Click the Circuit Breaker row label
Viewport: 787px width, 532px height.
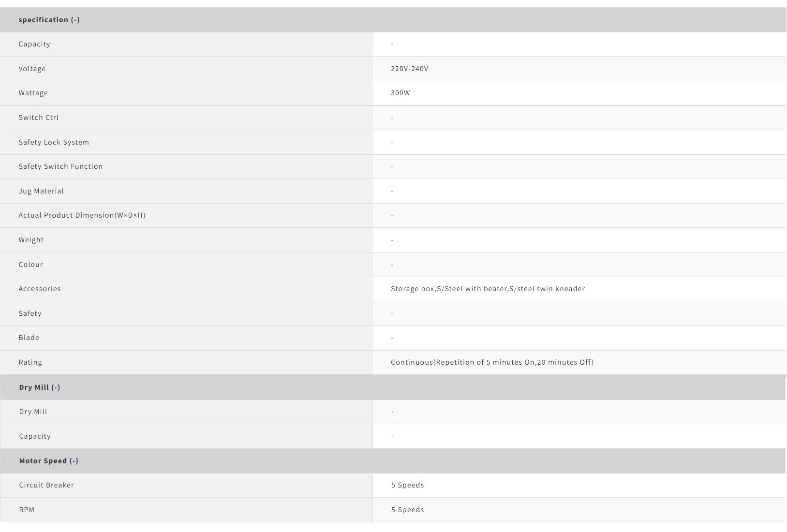(46, 485)
